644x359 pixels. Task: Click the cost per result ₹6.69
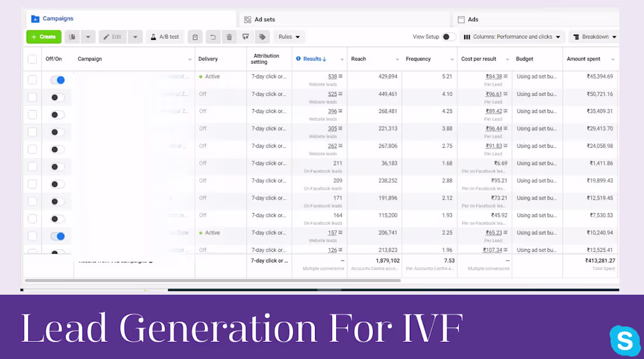[501, 163]
